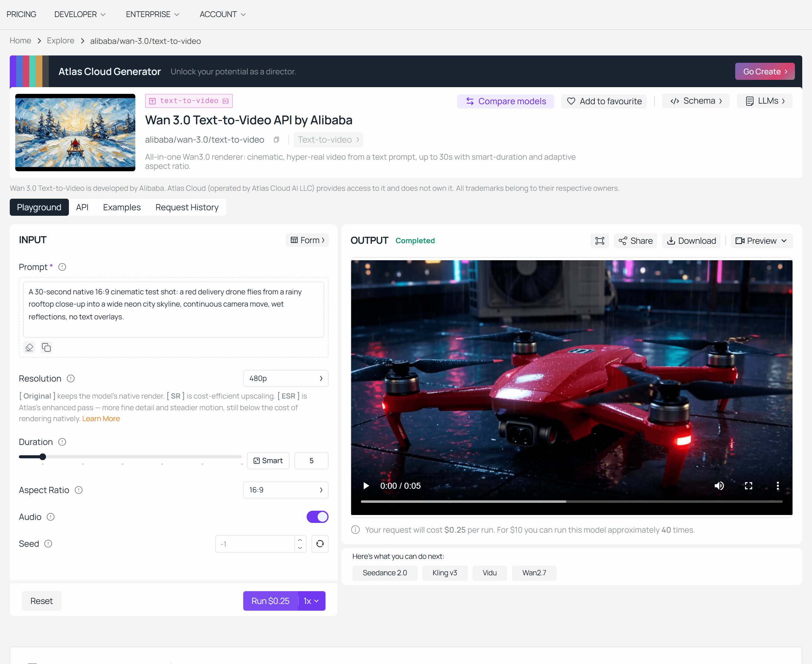Click Compare models
This screenshot has width=812, height=664.
point(505,101)
